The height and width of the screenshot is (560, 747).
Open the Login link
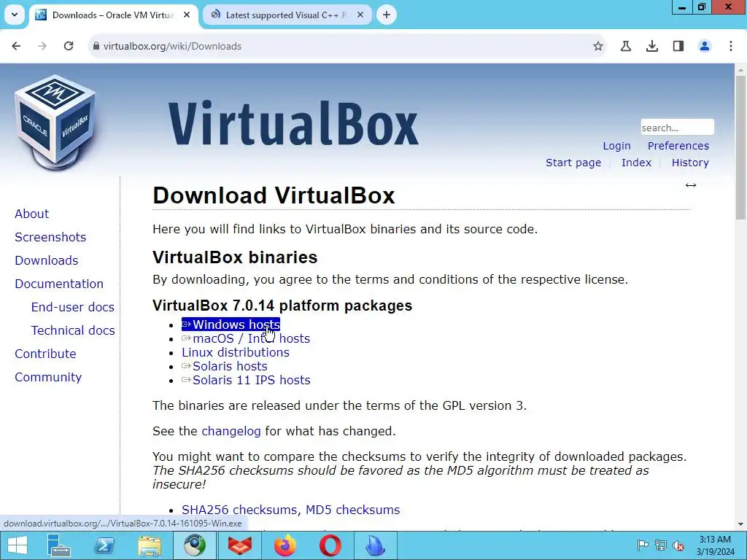616,146
